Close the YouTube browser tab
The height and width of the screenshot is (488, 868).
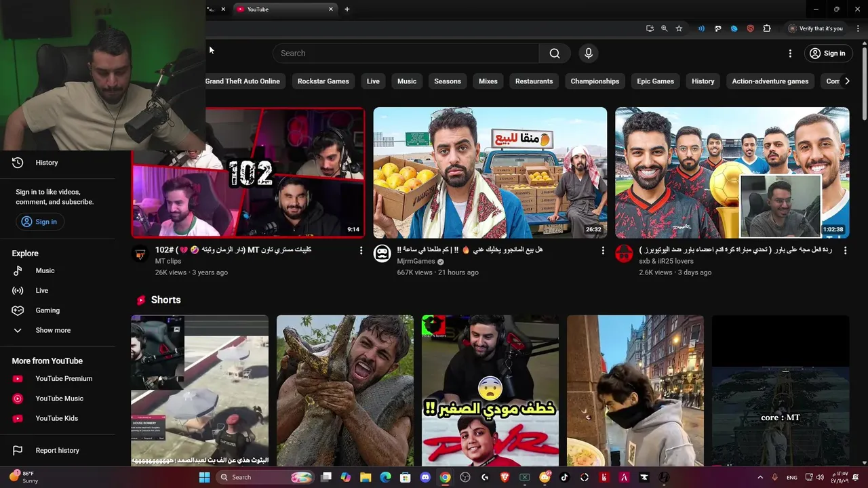coord(331,9)
